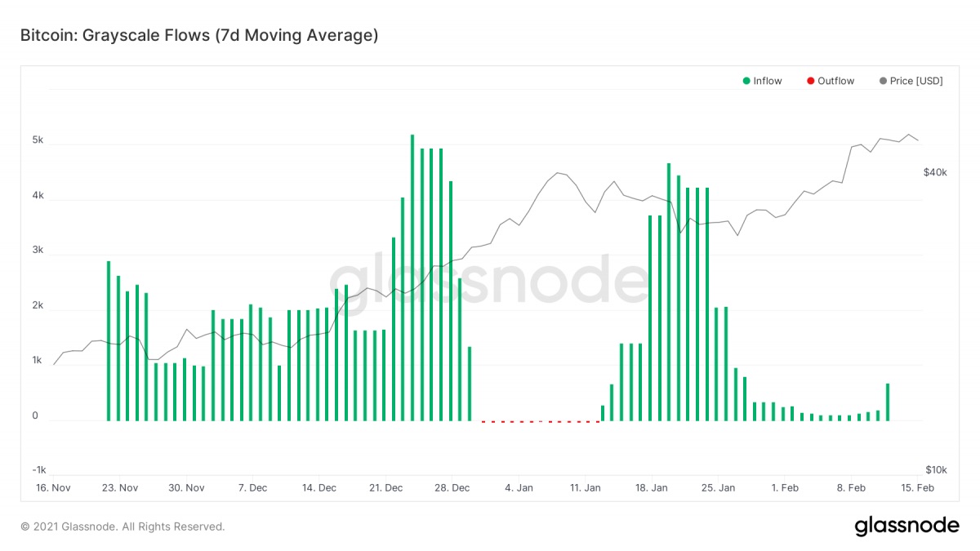Viewport: 980px width, 551px height.
Task: Click the red dashed outflow segment
Action: [541, 421]
